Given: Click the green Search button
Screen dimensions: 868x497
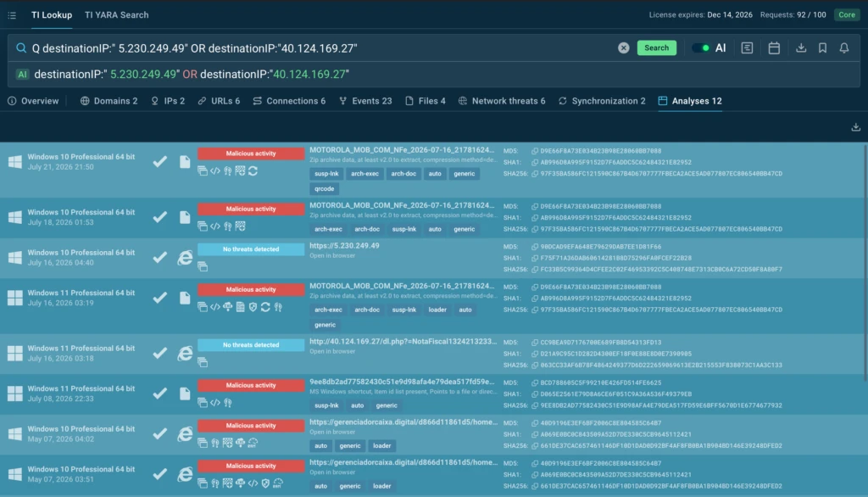Looking at the screenshot, I should (x=657, y=48).
